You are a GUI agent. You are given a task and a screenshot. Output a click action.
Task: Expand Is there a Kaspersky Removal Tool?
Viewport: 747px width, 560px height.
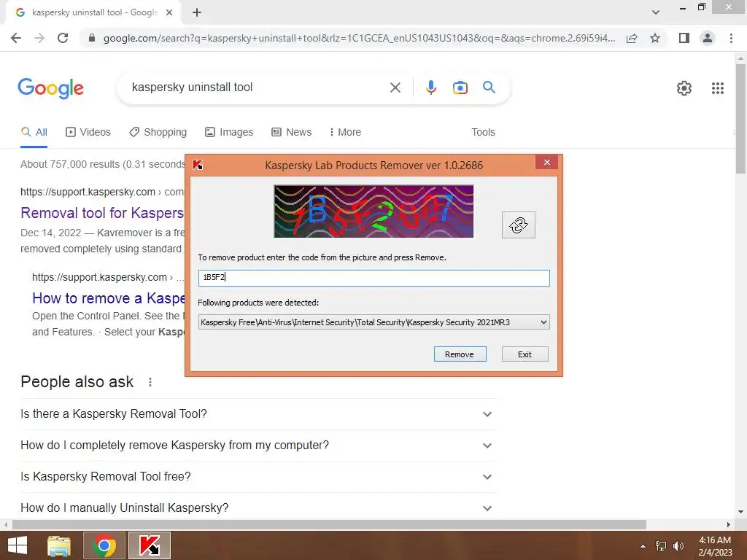pos(258,414)
